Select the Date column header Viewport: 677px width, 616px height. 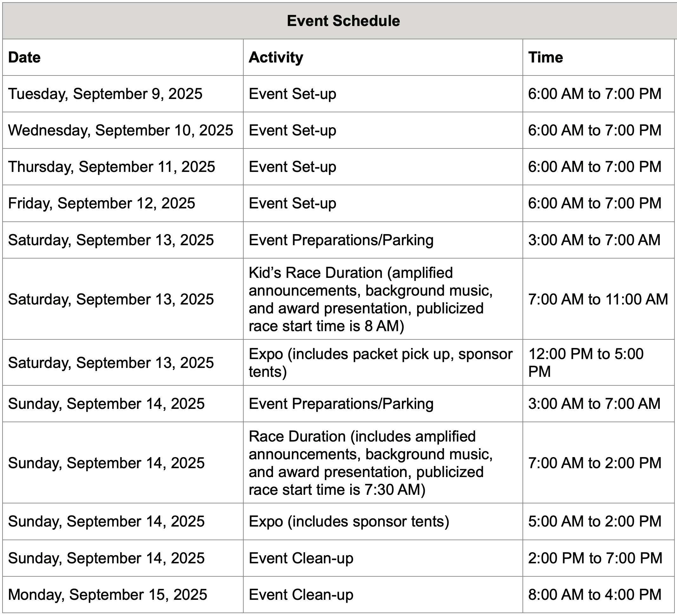pos(24,57)
